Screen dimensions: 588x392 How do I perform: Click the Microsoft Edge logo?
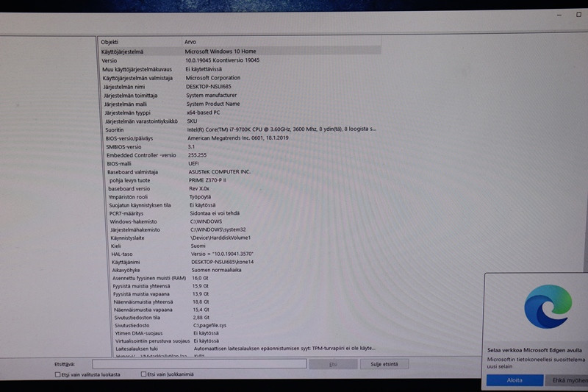tap(548, 307)
